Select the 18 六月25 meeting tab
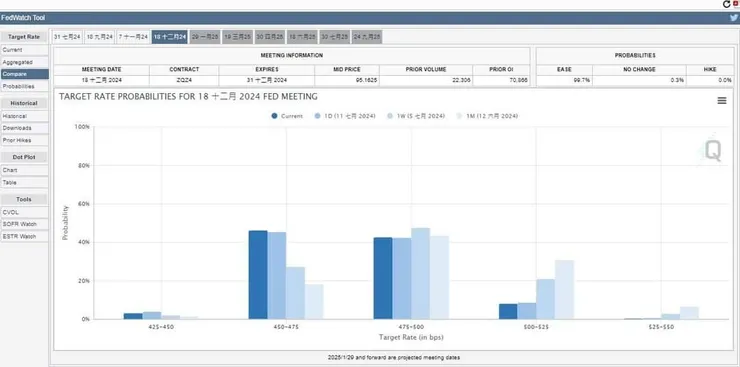Image resolution: width=740 pixels, height=367 pixels. 302,37
